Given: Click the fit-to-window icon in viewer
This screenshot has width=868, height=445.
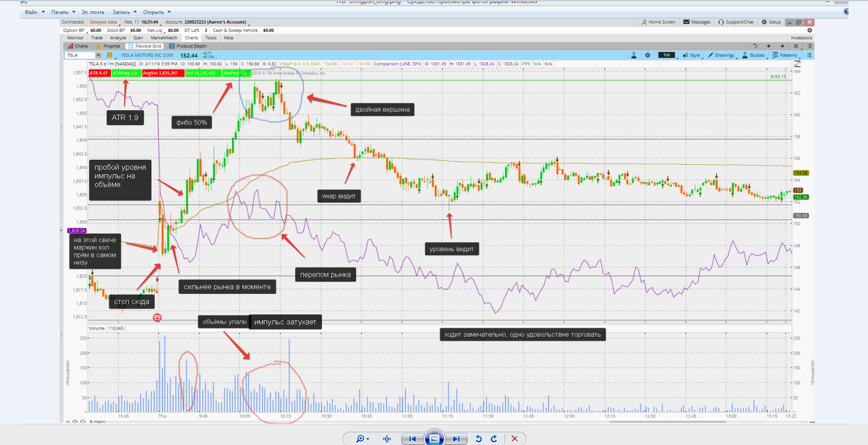Looking at the screenshot, I should tap(387, 439).
